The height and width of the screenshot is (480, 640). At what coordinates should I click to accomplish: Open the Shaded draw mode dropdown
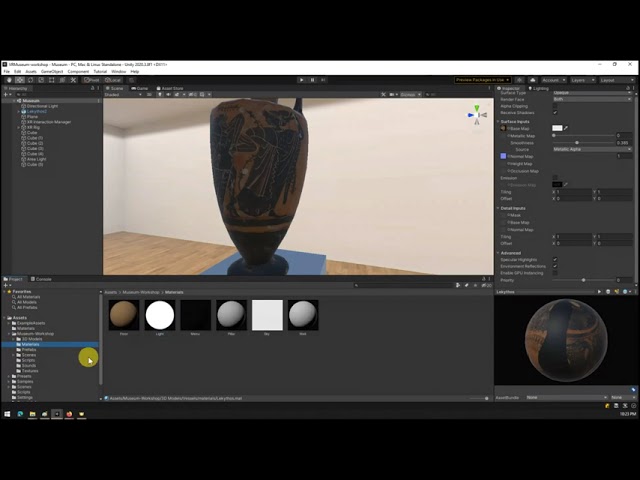click(123, 95)
